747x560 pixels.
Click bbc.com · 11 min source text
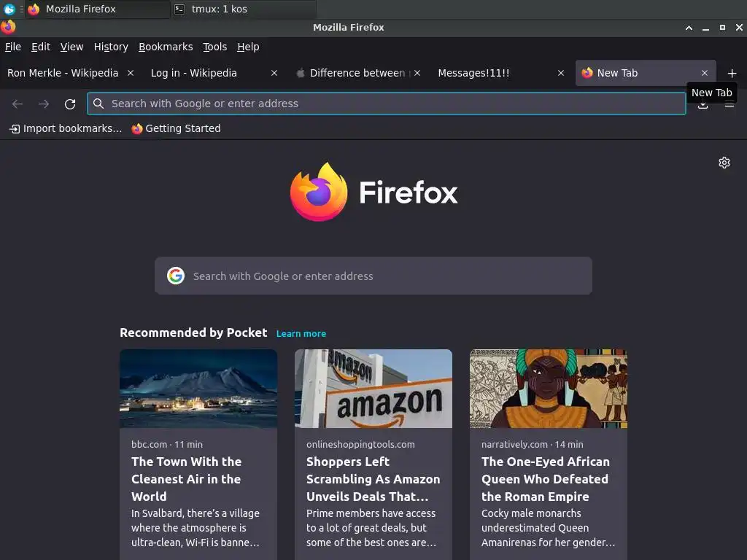click(x=167, y=444)
